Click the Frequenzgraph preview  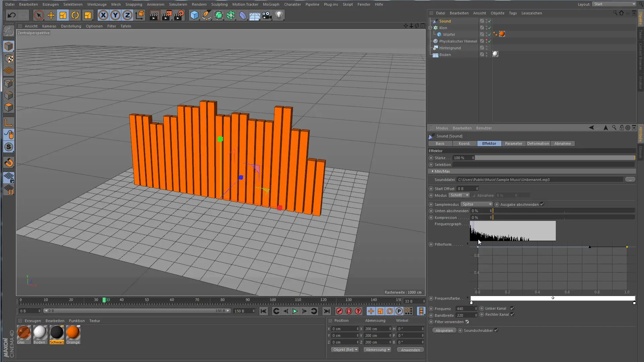pyautogui.click(x=513, y=231)
